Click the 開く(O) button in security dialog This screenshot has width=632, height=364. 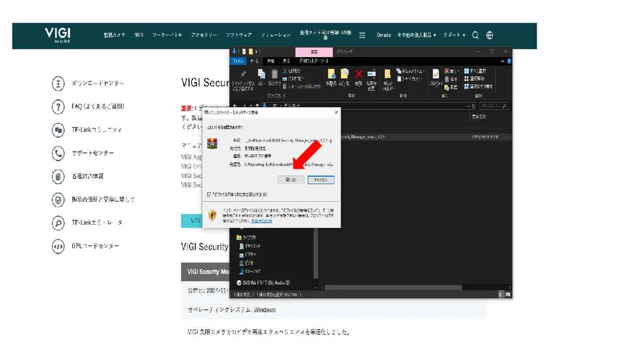click(x=291, y=179)
